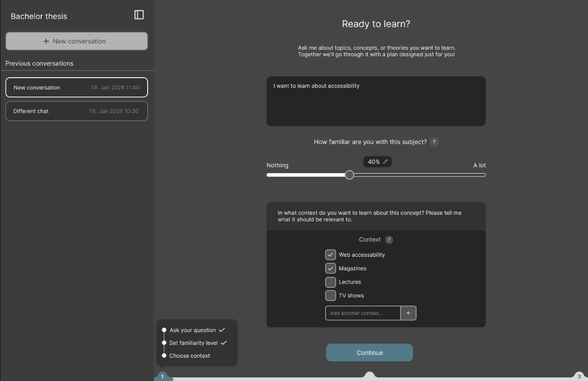588x381 pixels.
Task: Click the familiarity slider handle
Action: pyautogui.click(x=349, y=175)
